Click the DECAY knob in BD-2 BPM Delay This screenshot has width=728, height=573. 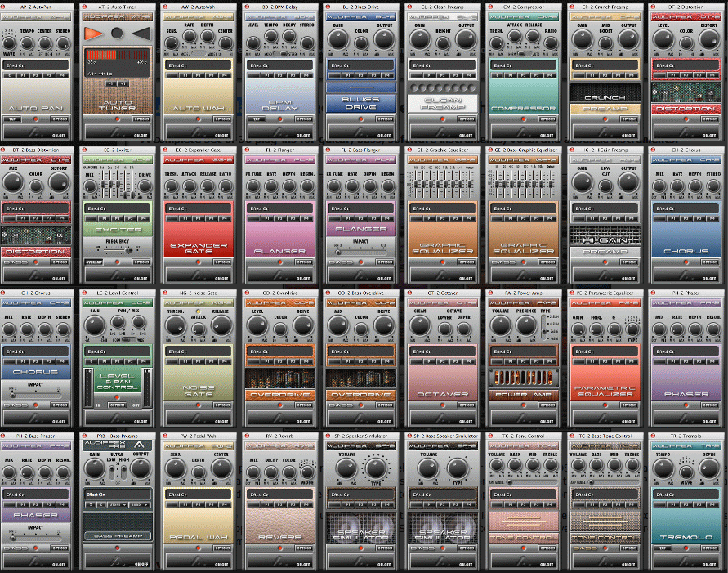tap(289, 36)
